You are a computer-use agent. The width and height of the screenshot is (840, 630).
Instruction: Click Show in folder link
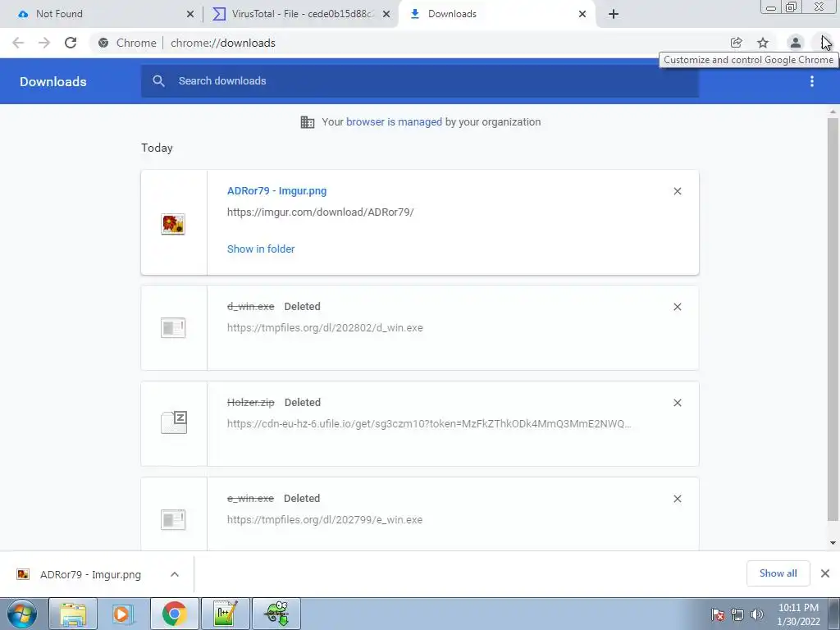click(261, 249)
